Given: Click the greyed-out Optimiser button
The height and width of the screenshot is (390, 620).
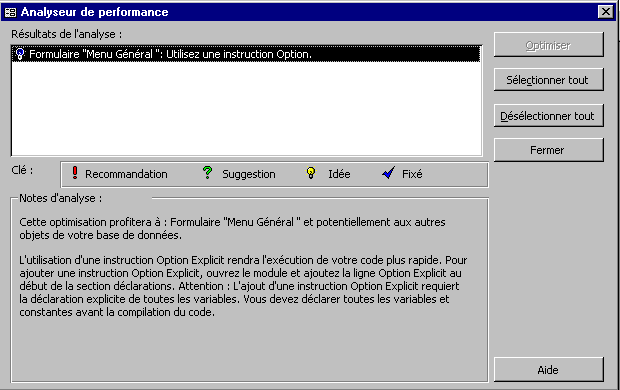Looking at the screenshot, I should coord(548,45).
